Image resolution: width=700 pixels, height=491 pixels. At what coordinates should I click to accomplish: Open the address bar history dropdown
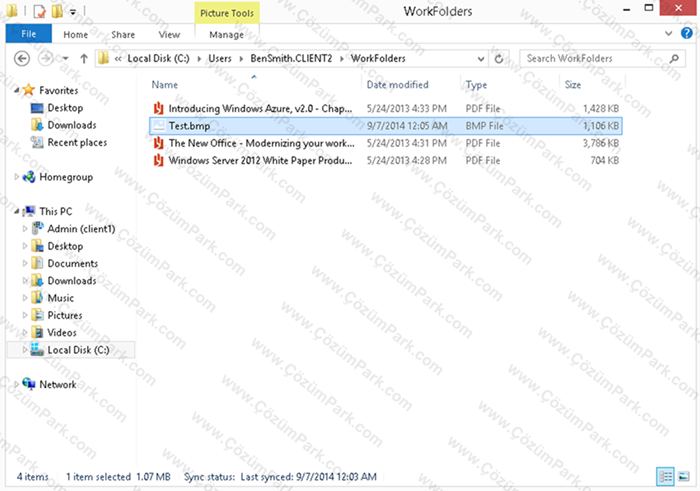(481, 58)
